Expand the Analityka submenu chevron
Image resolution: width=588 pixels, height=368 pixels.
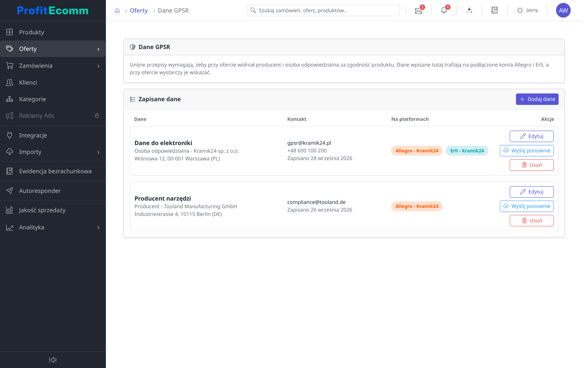coord(98,228)
